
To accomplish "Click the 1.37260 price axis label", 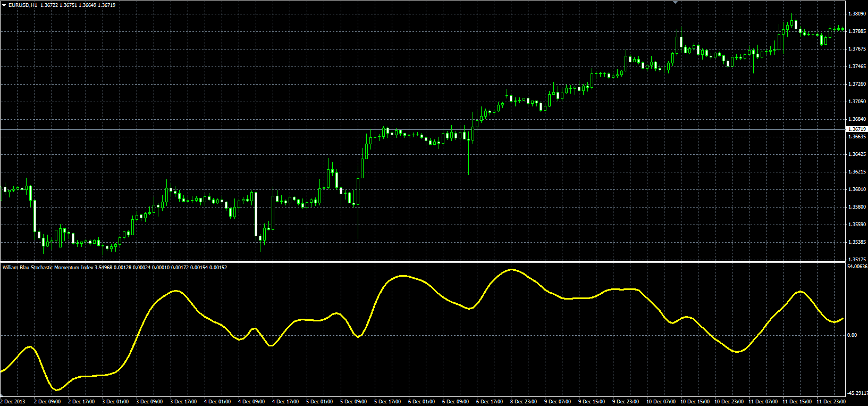I will pyautogui.click(x=857, y=84).
